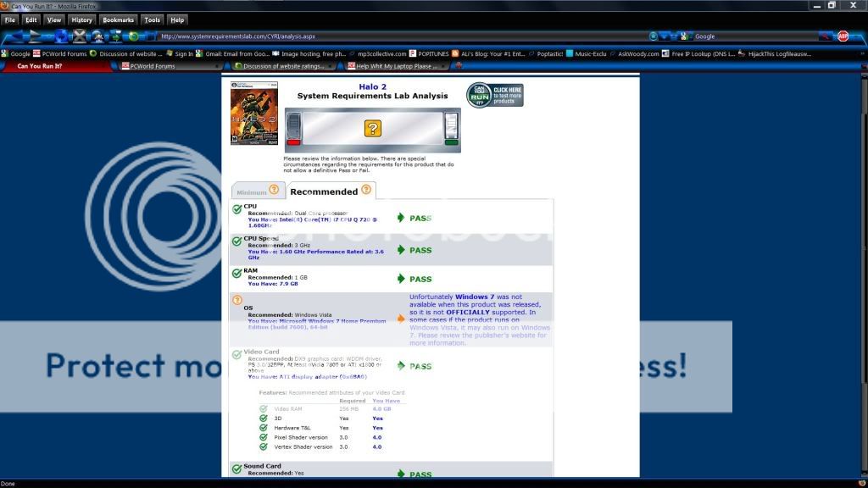Image resolution: width=868 pixels, height=488 pixels.
Task: Focus the Google search box
Action: click(x=755, y=36)
